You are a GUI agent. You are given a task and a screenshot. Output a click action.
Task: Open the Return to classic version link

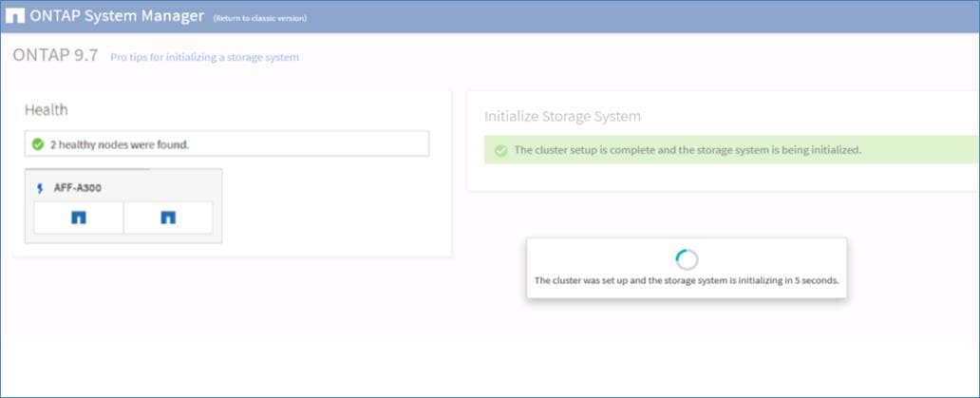pos(259,18)
